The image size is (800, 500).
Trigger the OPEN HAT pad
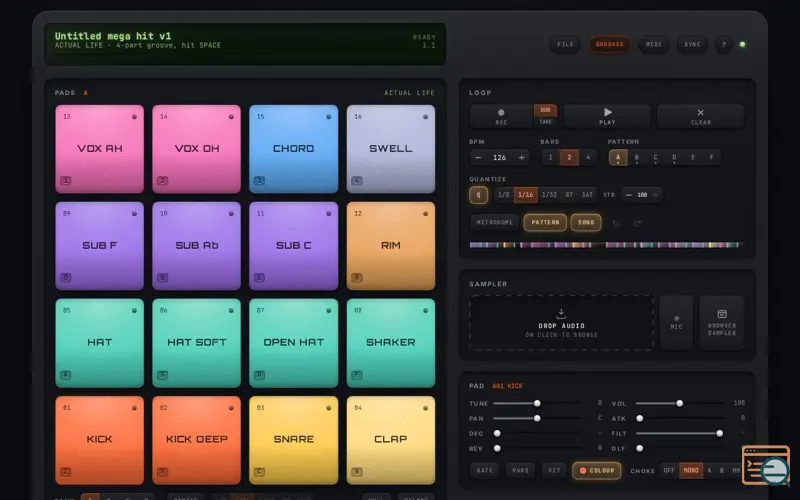coord(293,343)
